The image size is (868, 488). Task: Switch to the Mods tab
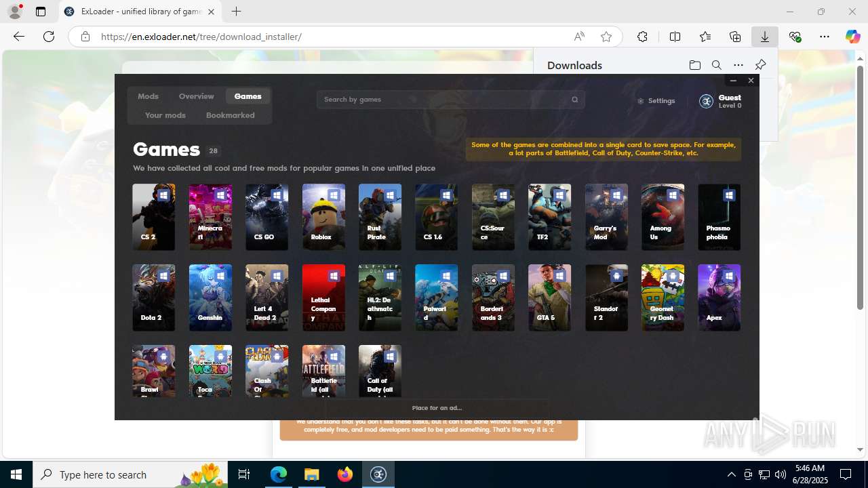tap(148, 96)
